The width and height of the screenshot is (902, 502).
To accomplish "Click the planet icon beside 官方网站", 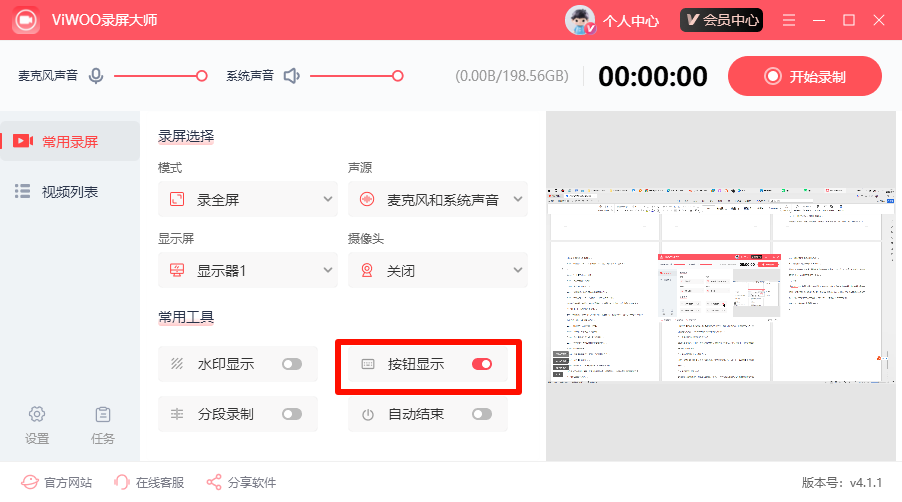I will pyautogui.click(x=30, y=482).
